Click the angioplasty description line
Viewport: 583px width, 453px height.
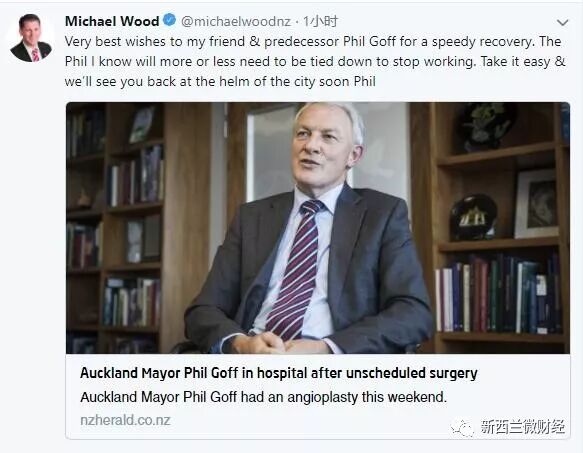[x=263, y=397]
